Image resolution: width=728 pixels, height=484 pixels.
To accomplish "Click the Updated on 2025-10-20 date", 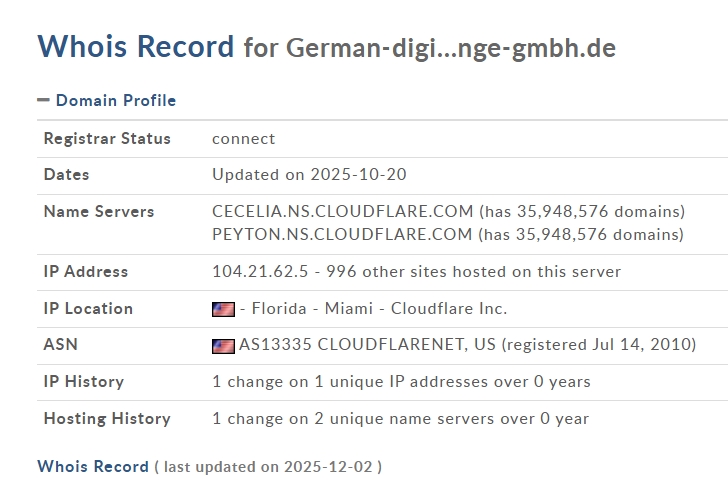I will coord(309,175).
